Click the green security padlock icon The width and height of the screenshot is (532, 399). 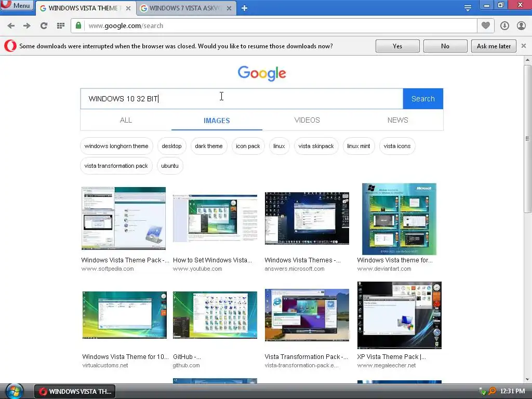coord(78,25)
